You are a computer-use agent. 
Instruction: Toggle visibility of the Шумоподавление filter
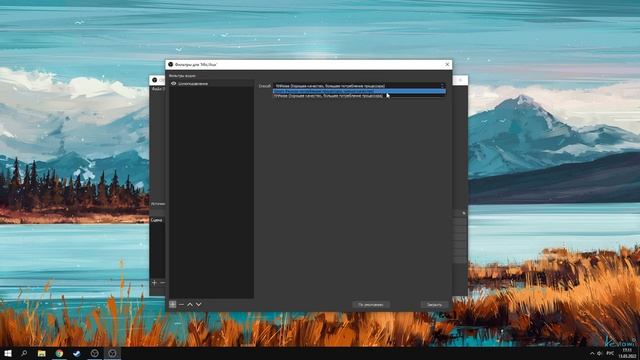click(173, 84)
